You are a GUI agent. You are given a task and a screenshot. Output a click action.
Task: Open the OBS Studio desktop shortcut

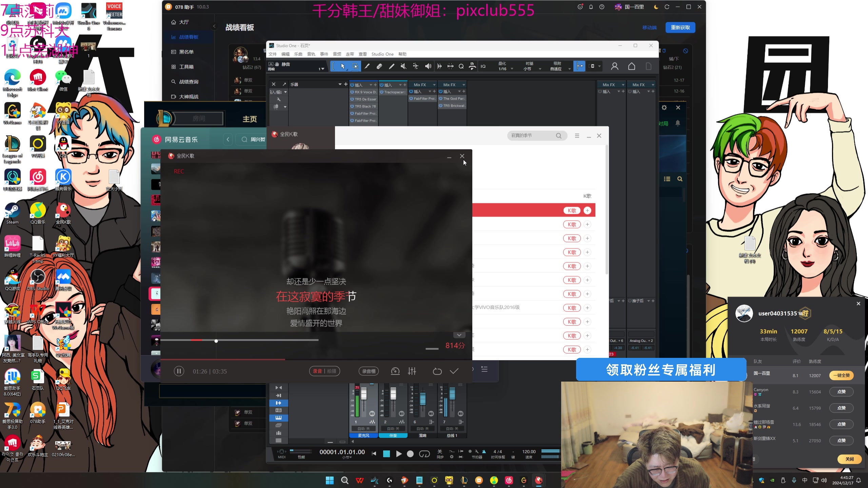[38, 280]
